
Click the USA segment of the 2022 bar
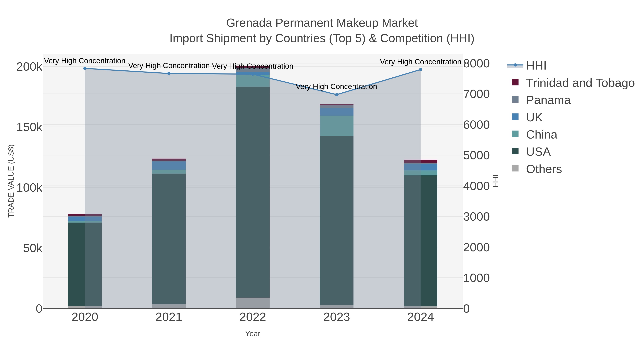point(253,192)
